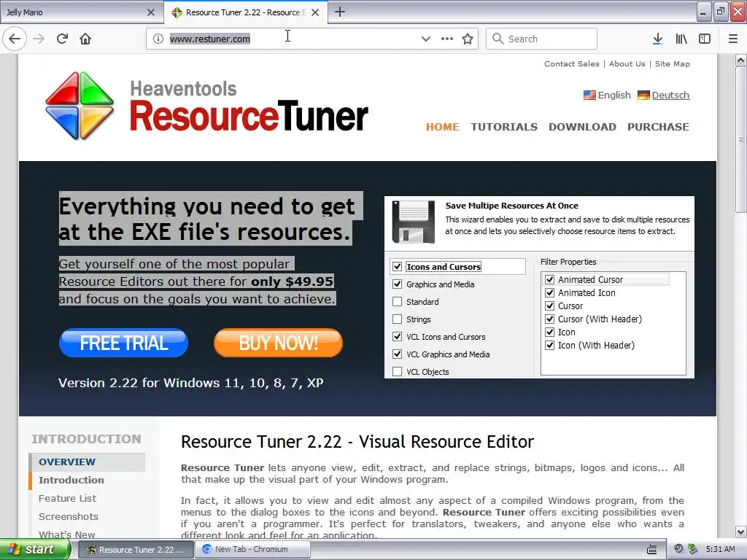Open the TUTORIALS navigation menu
Screen dimensions: 747x560
click(x=504, y=127)
